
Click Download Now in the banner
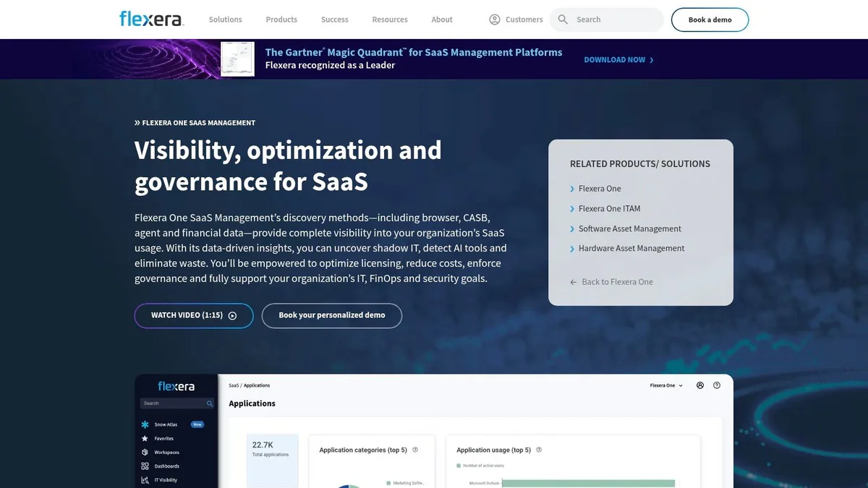click(614, 60)
